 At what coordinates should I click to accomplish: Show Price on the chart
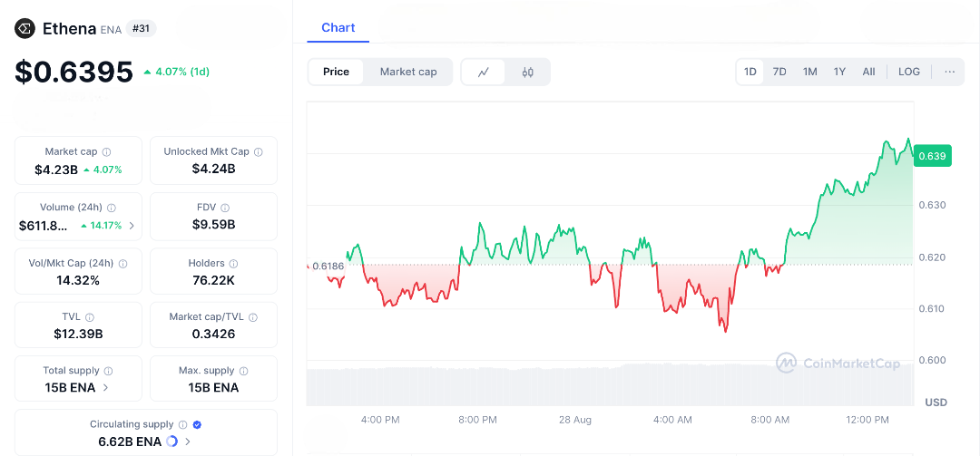click(x=337, y=72)
